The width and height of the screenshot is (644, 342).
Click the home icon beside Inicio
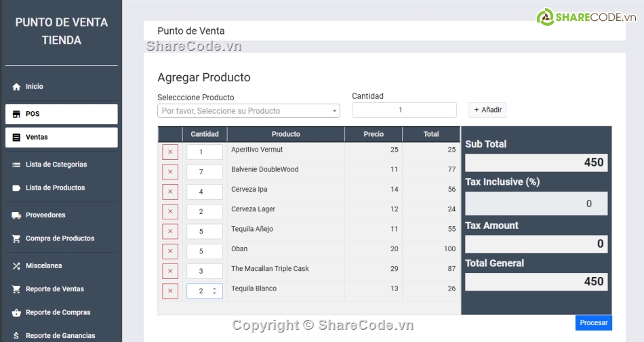[x=16, y=87]
